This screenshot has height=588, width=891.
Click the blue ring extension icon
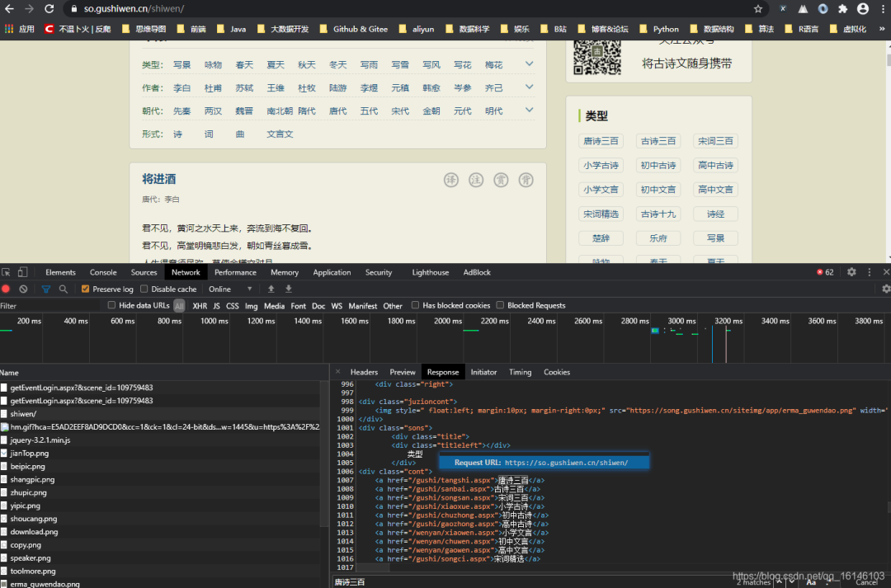click(823, 9)
